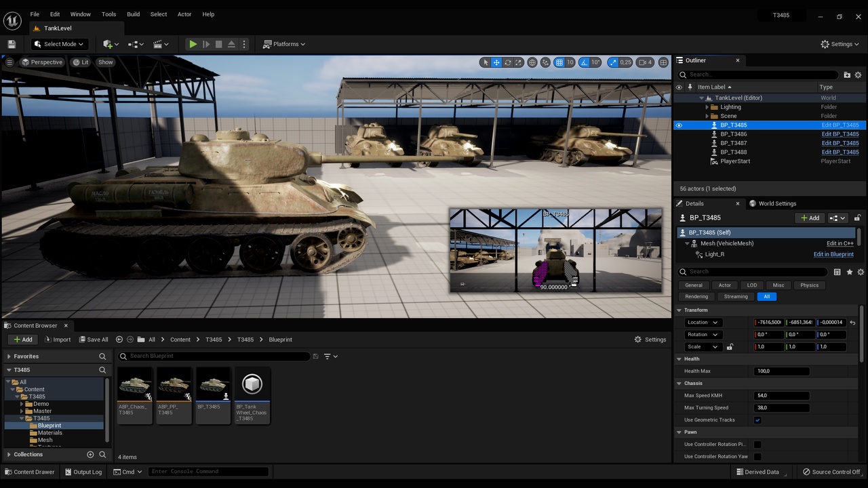Filter Details by Rendering category

point(696,296)
